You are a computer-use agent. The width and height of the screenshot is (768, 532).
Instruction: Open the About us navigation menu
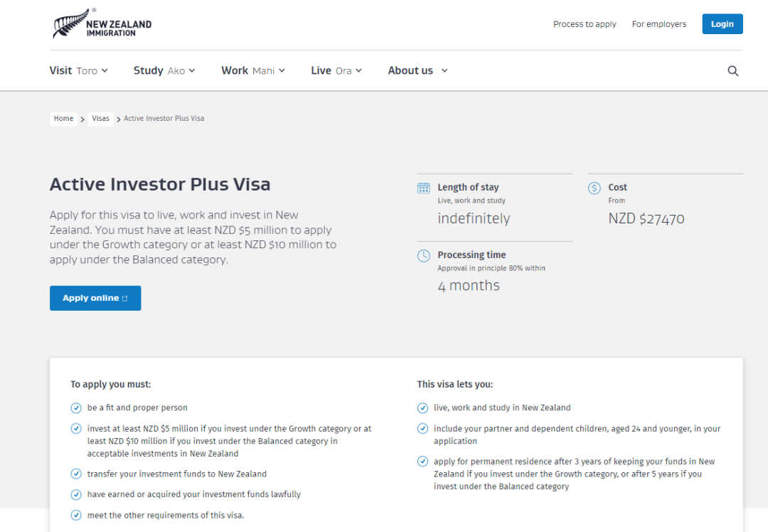[417, 70]
